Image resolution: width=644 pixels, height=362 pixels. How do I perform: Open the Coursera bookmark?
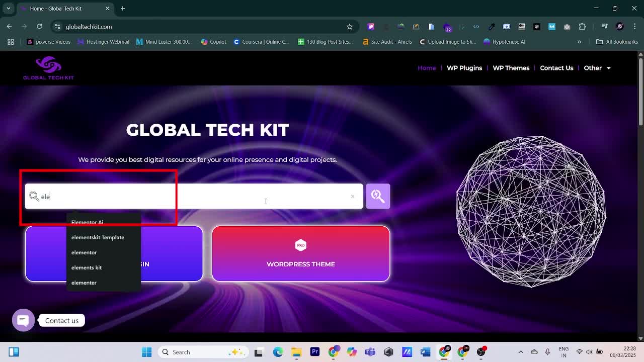point(261,42)
